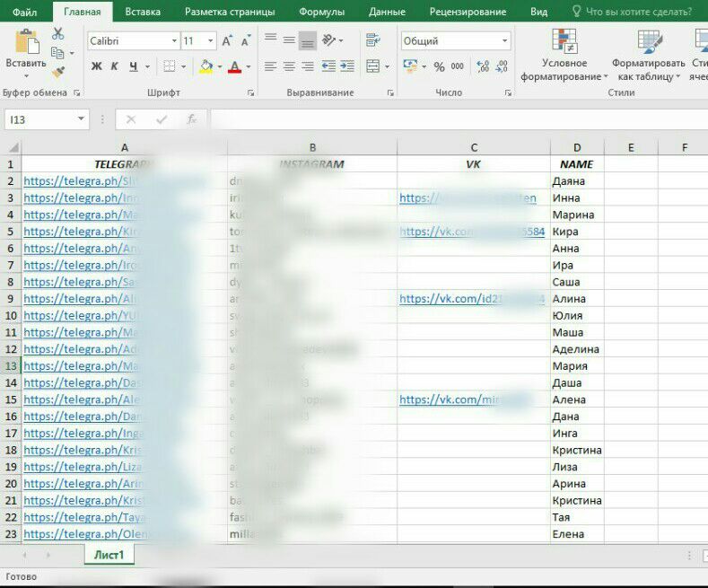Switch to the Рецензирование tab

pos(468,12)
